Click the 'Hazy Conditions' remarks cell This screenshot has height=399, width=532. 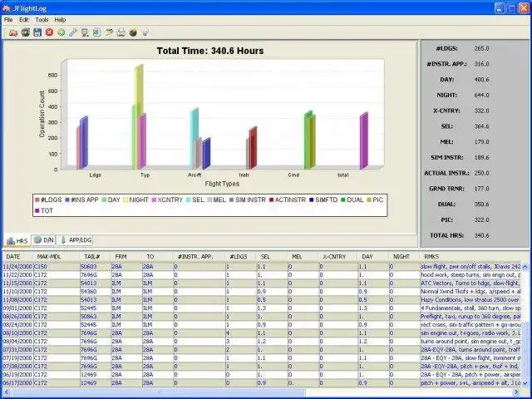[471, 300]
